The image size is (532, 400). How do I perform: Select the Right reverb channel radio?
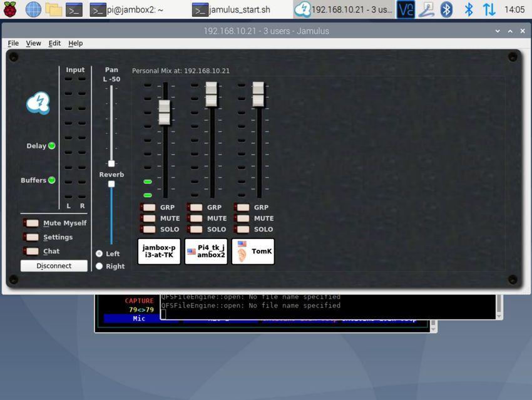tap(100, 266)
